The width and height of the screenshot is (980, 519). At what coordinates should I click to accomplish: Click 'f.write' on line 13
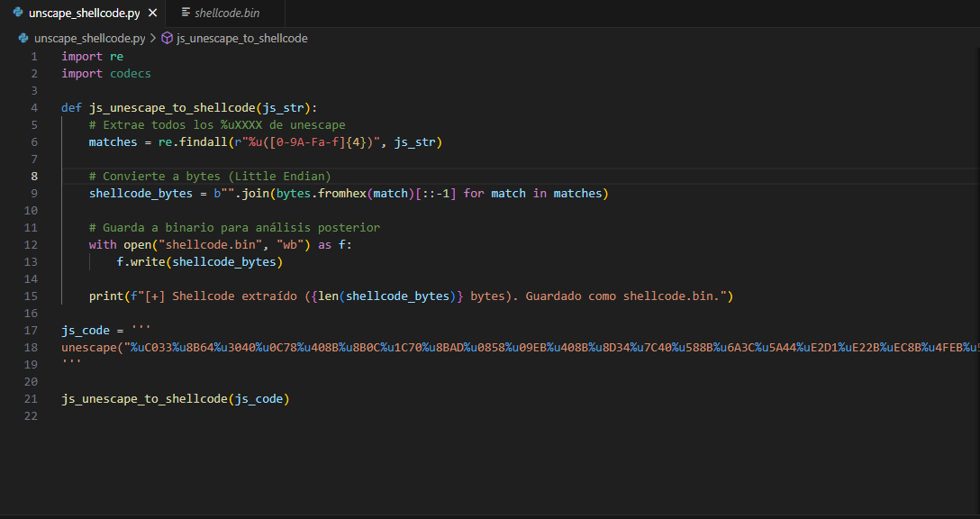pyautogui.click(x=141, y=261)
